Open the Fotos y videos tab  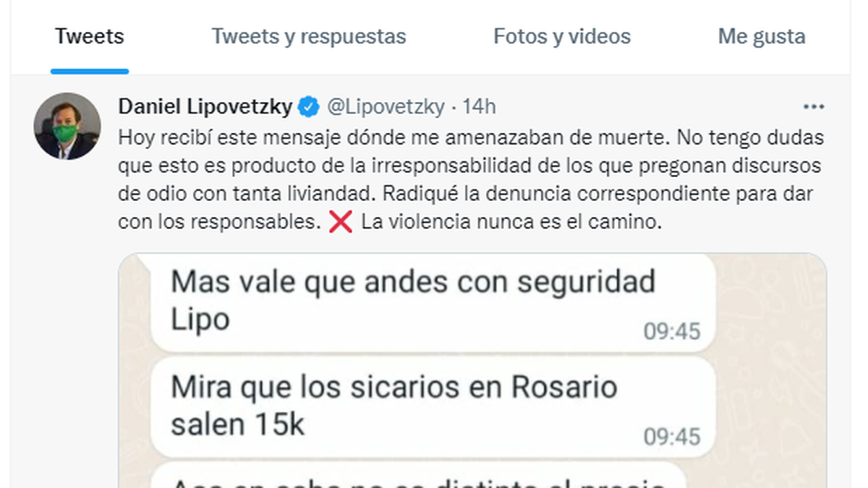click(562, 37)
